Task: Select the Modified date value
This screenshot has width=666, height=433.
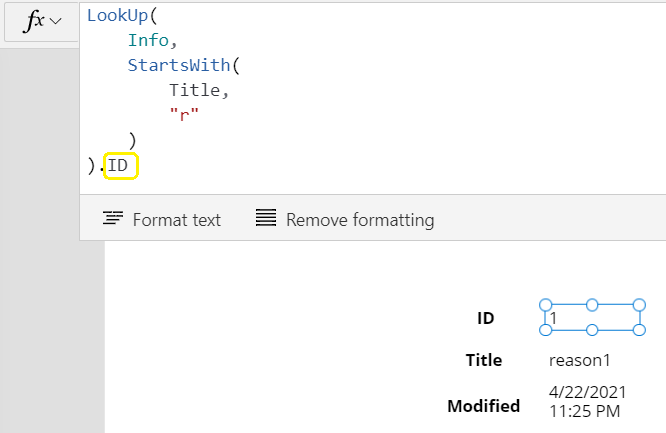Action: coord(587,402)
